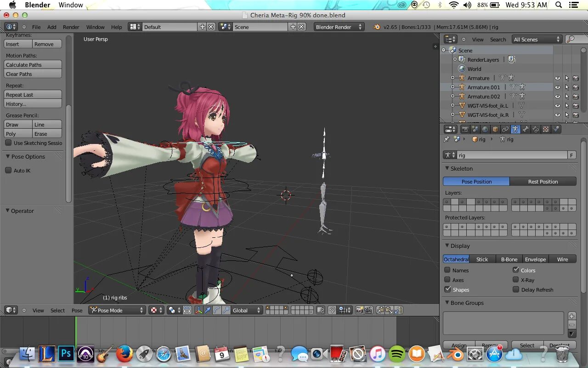Click the OpenGL render image camera icon
The height and width of the screenshot is (368, 588).
click(x=360, y=310)
